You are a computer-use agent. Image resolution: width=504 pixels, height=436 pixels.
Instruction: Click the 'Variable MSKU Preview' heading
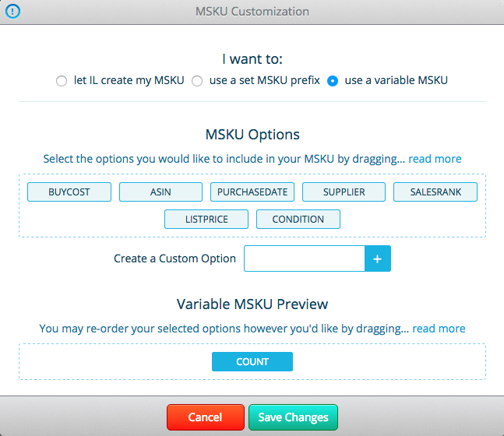coord(252,304)
